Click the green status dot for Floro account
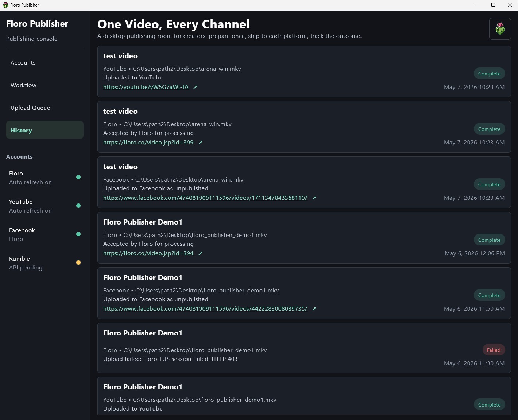Image resolution: width=518 pixels, height=420 pixels. (78, 177)
